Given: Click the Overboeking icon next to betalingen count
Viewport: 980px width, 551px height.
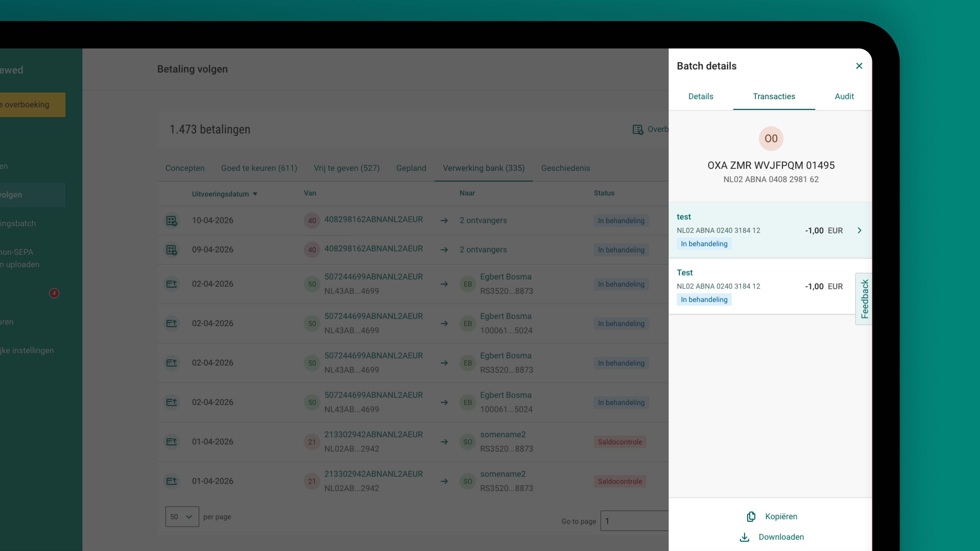Looking at the screenshot, I should [x=638, y=129].
